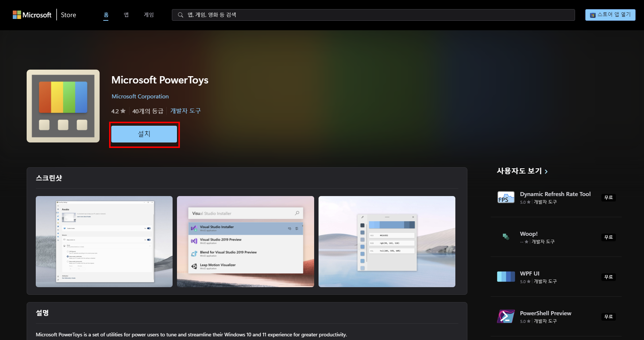Open the Microsoft Corporation publisher link

coord(140,96)
